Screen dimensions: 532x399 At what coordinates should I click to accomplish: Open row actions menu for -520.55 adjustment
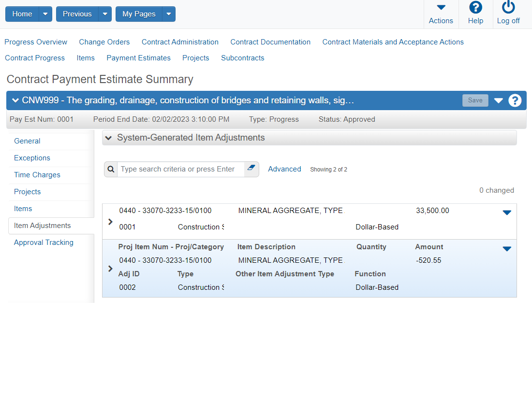point(507,249)
